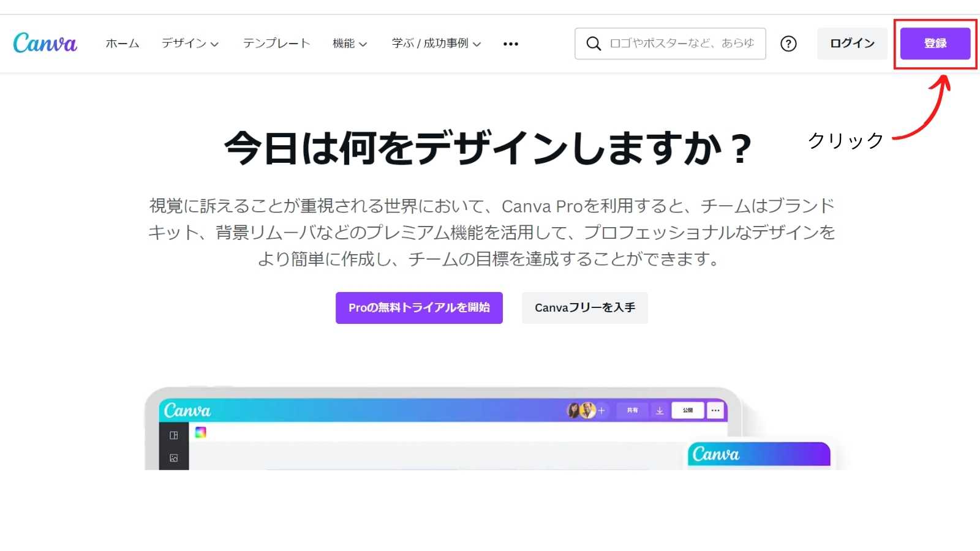Click the search magnifier icon
This screenshot has height=551, width=980.
594,43
